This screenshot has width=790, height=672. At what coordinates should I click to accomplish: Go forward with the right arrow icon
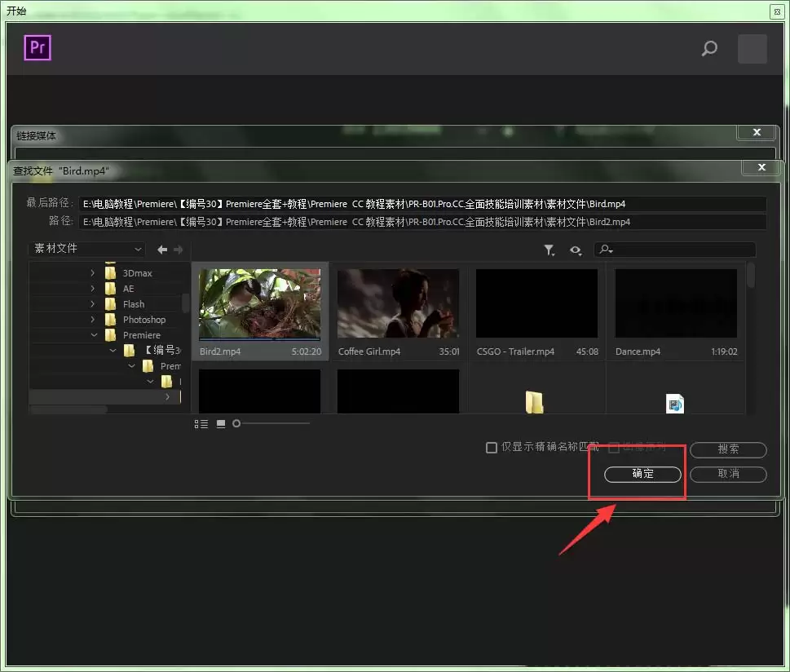click(179, 249)
